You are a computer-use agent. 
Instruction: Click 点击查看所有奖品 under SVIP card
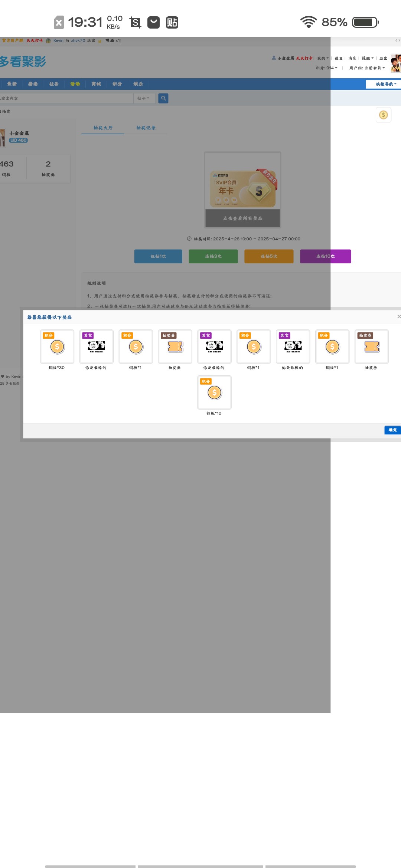pos(242,218)
